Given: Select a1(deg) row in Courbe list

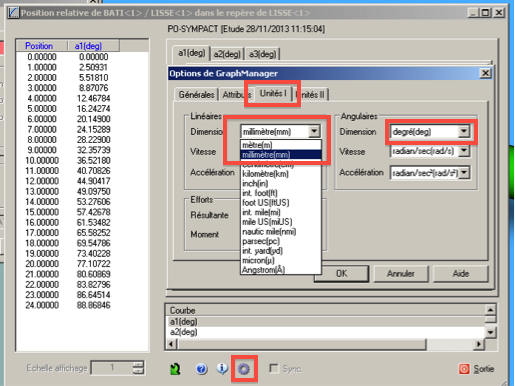Looking at the screenshot, I should (325, 322).
